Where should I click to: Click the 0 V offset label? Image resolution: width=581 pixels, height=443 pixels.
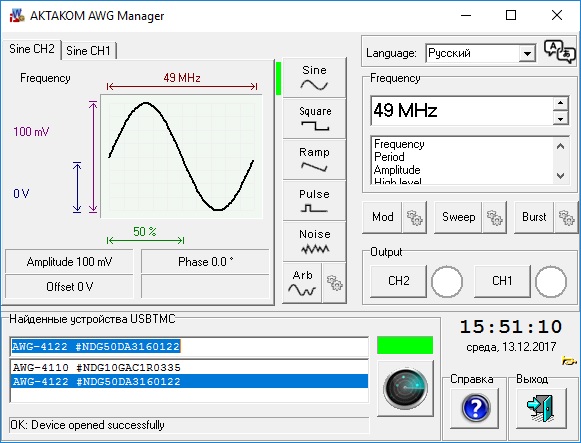(x=21, y=194)
